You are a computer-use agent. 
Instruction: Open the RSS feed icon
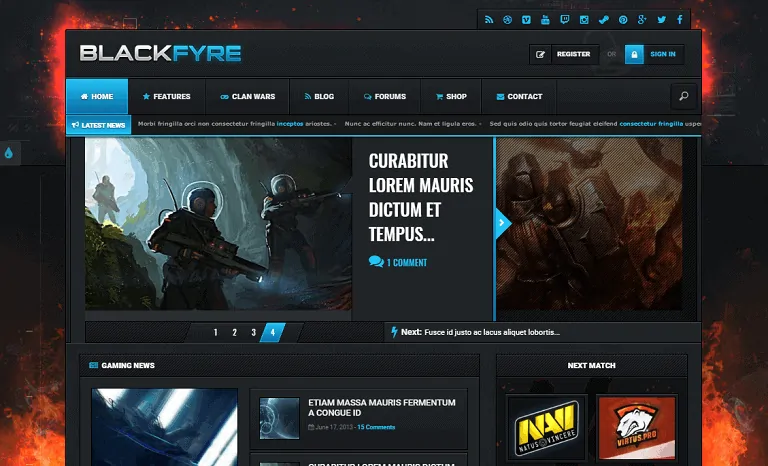click(x=489, y=20)
